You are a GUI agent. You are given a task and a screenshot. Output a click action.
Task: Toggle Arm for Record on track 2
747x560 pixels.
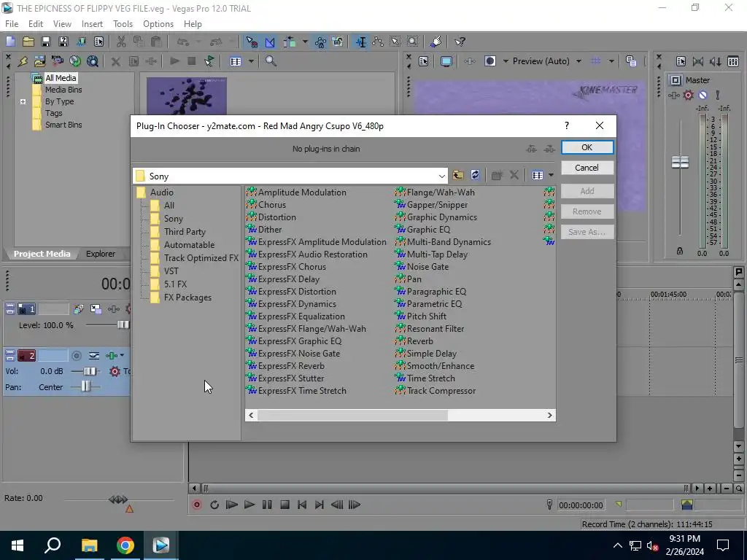click(x=76, y=356)
